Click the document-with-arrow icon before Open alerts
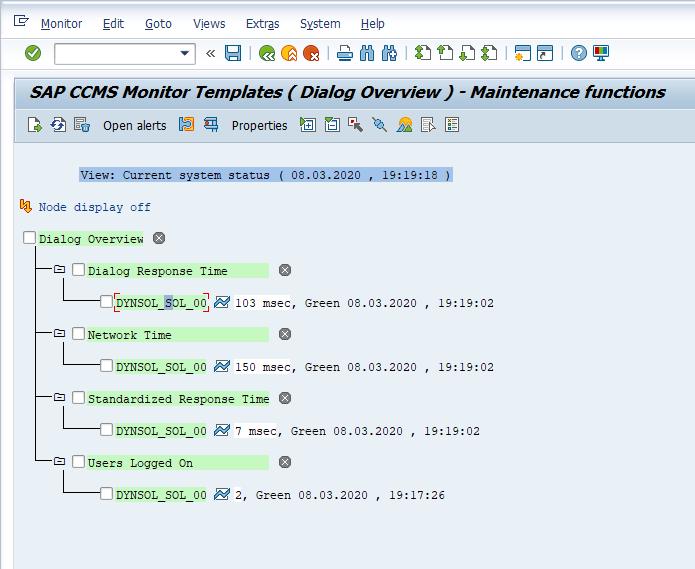 (x=35, y=125)
